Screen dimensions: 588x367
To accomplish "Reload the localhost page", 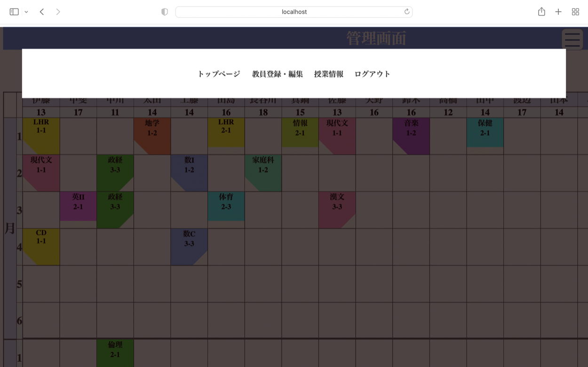I will [x=406, y=12].
